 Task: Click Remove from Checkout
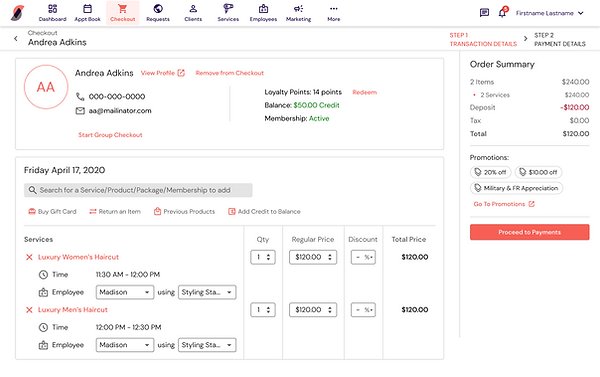(230, 73)
